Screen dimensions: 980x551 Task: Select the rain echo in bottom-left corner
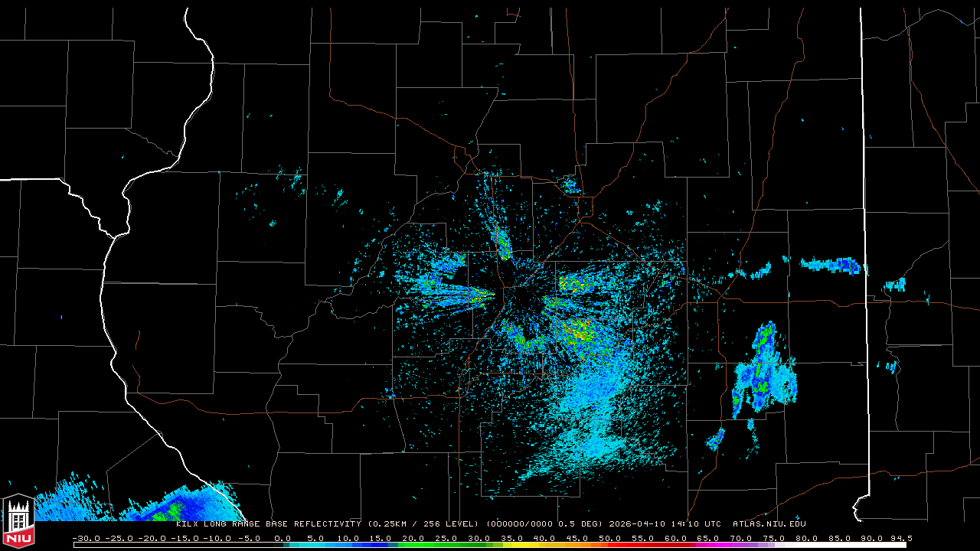[153, 505]
